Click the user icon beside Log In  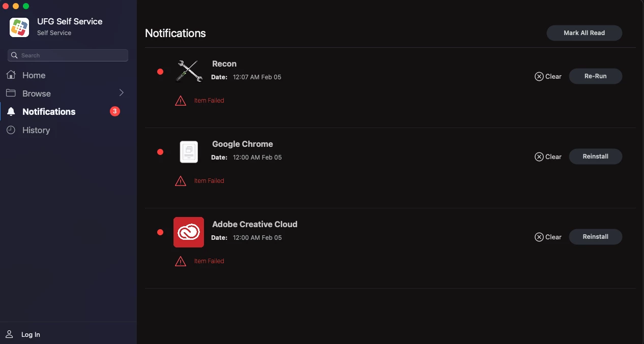pos(9,334)
